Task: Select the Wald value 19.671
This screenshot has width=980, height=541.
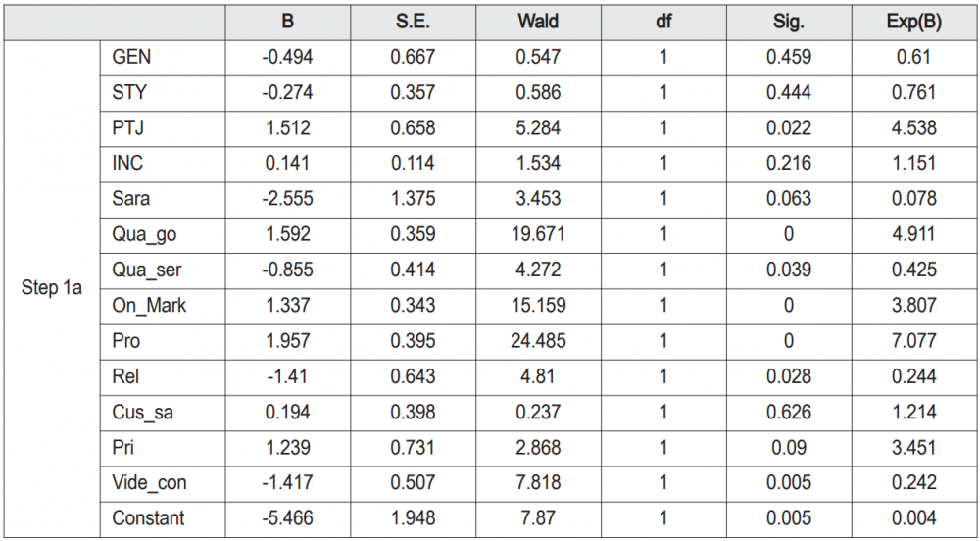Action: pyautogui.click(x=538, y=234)
